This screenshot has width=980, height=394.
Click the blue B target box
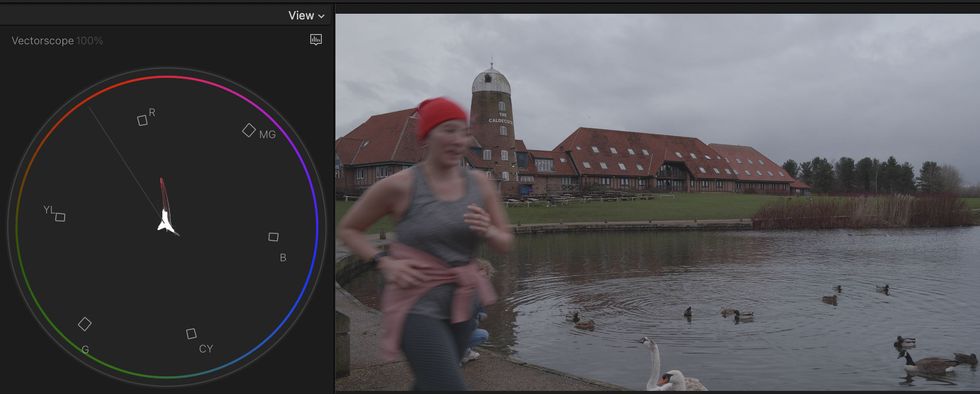point(274,237)
